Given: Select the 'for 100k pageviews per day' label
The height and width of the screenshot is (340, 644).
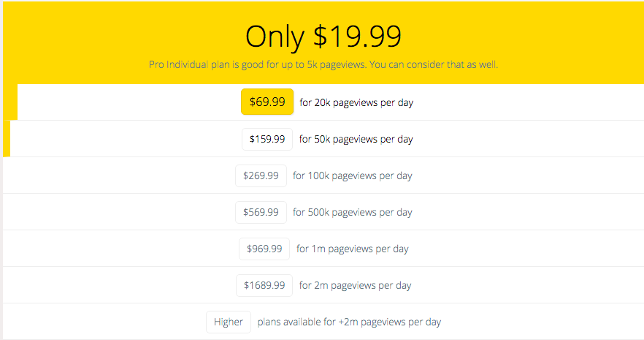Looking at the screenshot, I should coord(352,175).
